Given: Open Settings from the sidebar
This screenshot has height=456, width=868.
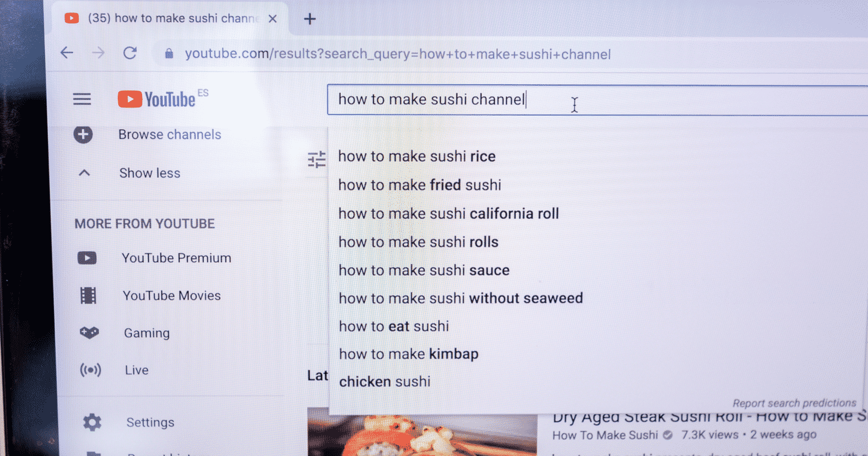Looking at the screenshot, I should [x=150, y=422].
